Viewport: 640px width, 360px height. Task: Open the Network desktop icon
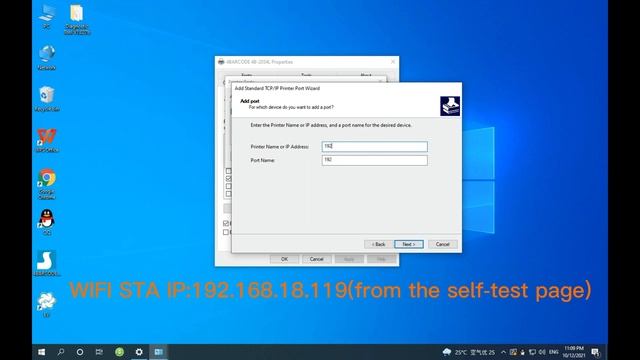point(47,57)
